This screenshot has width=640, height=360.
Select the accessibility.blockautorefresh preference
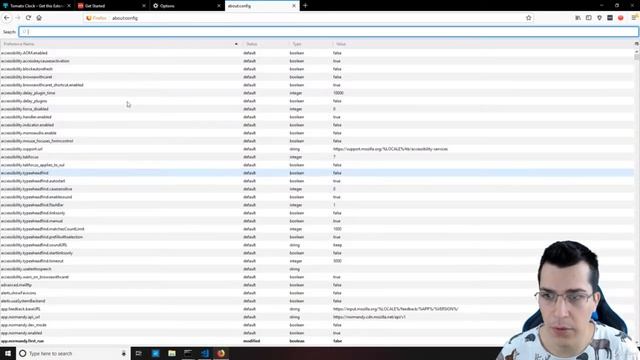pyautogui.click(x=317, y=69)
